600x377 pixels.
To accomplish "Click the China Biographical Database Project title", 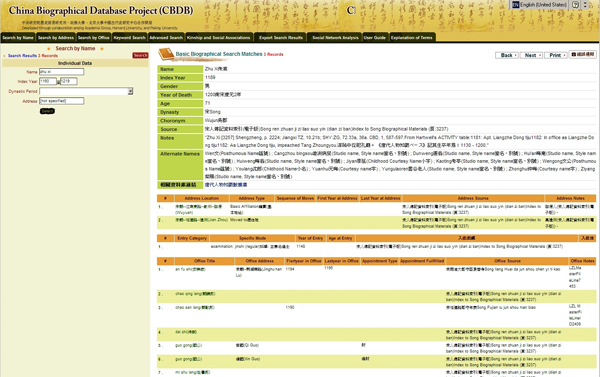I will [x=101, y=10].
